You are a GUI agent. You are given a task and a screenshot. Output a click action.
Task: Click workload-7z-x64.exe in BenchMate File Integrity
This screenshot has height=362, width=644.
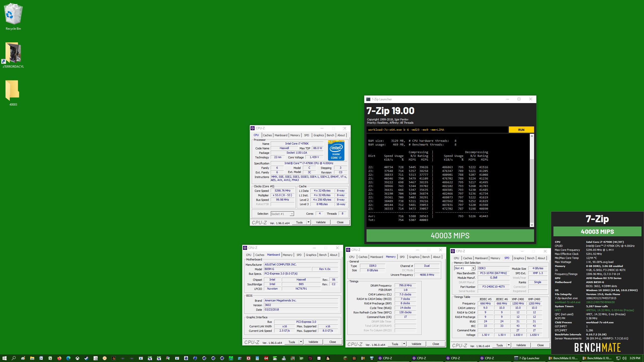click(x=568, y=302)
